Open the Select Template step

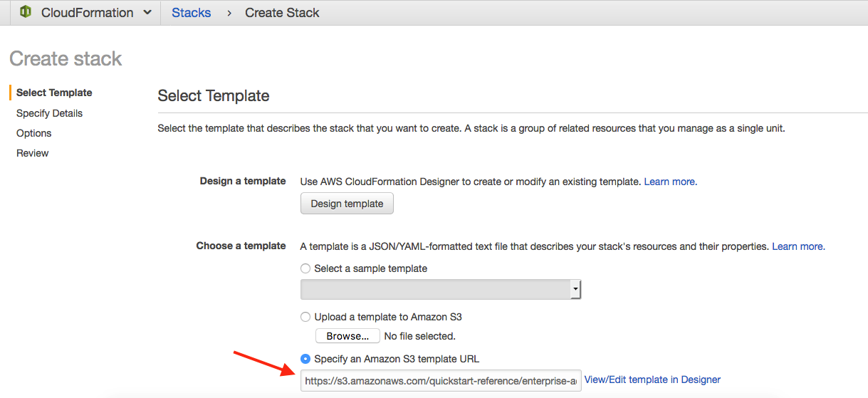(54, 93)
